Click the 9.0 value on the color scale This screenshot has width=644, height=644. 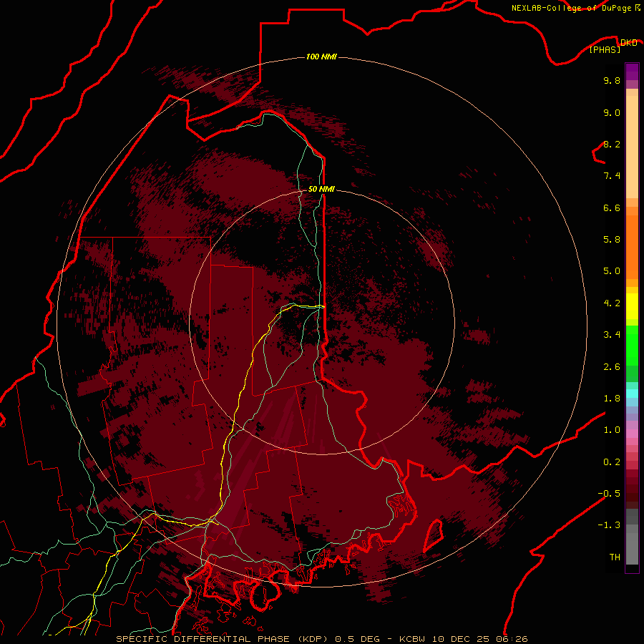coord(612,112)
